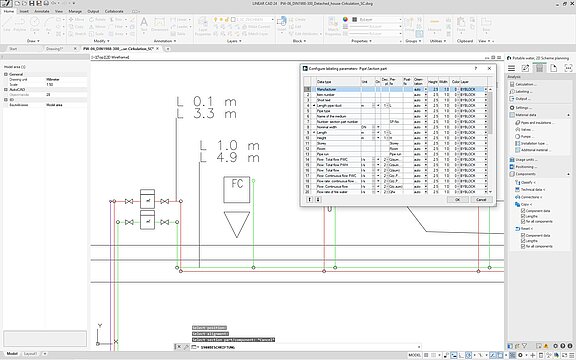Click the color wheel in Properties panel
Screen dimensions: 576x360
[345, 19]
